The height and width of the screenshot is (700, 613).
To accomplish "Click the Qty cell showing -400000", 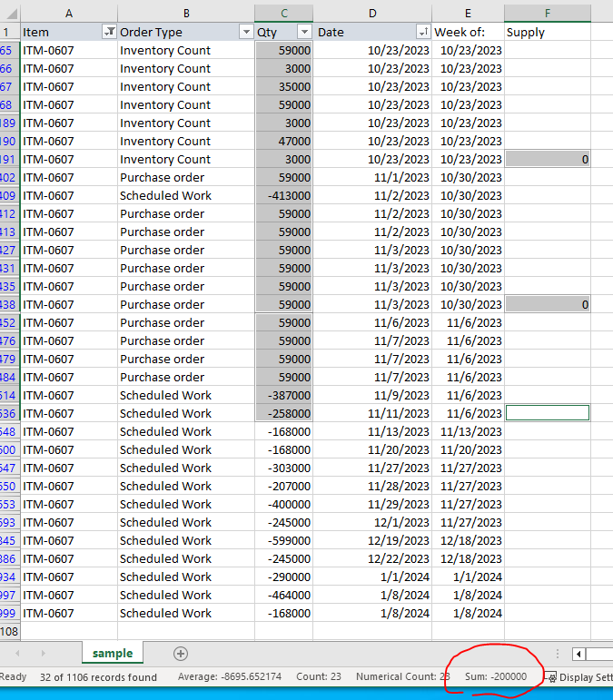I will (284, 504).
